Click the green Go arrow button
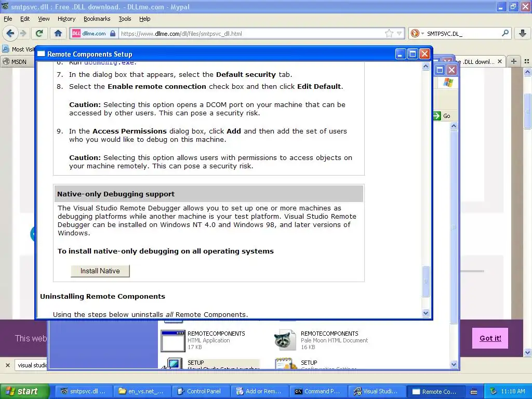This screenshot has height=399, width=532. (x=437, y=116)
